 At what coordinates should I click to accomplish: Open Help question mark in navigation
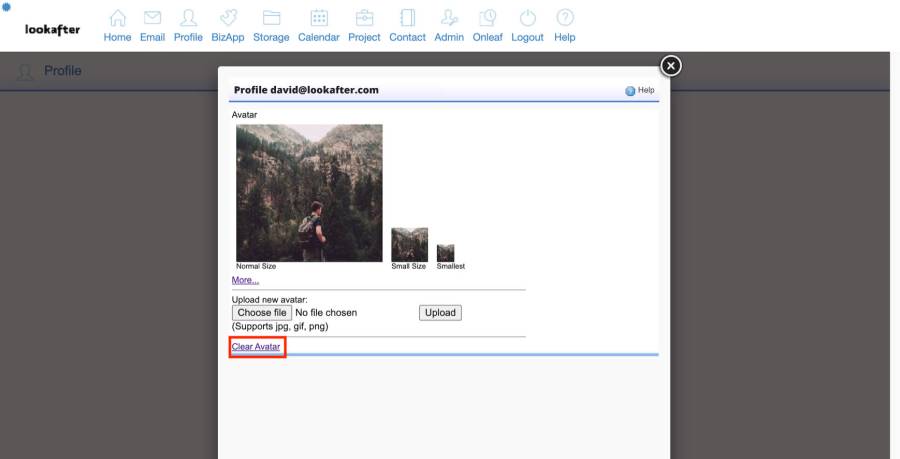[x=565, y=19]
